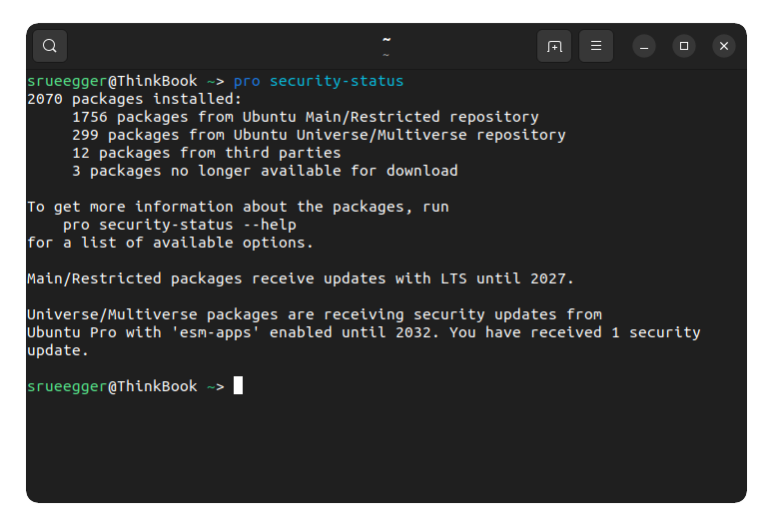Close the terminal window
The width and height of the screenshot is (773, 532).
pos(724,46)
